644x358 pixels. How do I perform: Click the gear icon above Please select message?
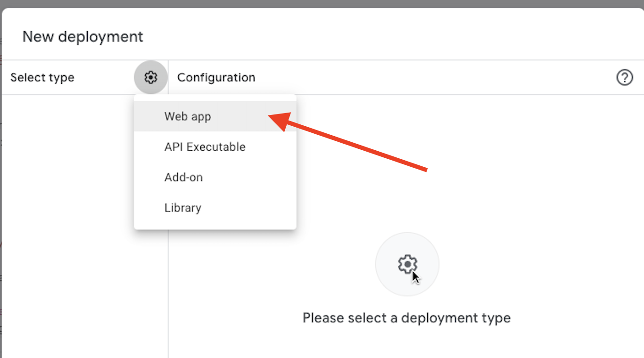(407, 264)
